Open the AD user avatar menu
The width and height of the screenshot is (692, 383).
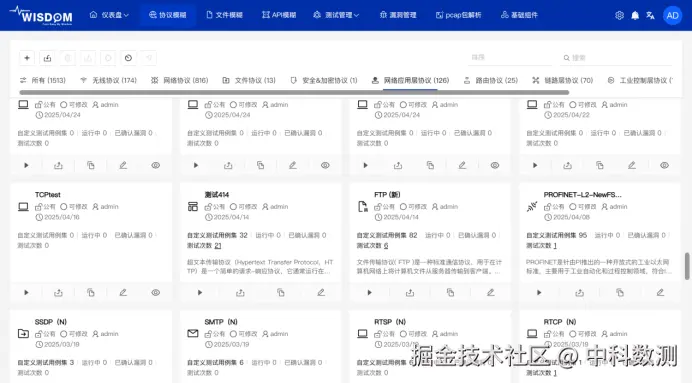[x=672, y=15]
